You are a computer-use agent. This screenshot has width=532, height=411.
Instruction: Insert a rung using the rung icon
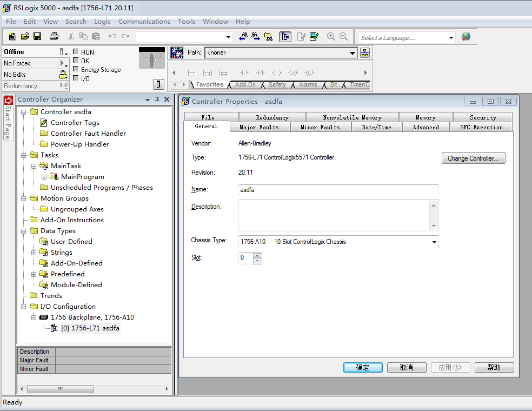tap(192, 72)
